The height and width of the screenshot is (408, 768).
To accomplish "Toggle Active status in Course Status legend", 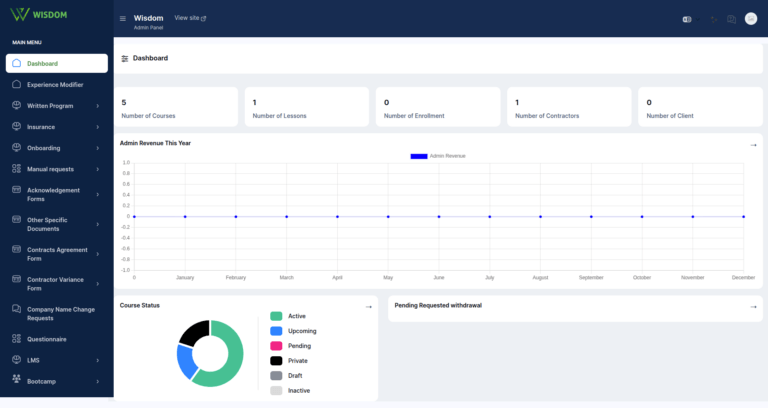I will pos(288,316).
